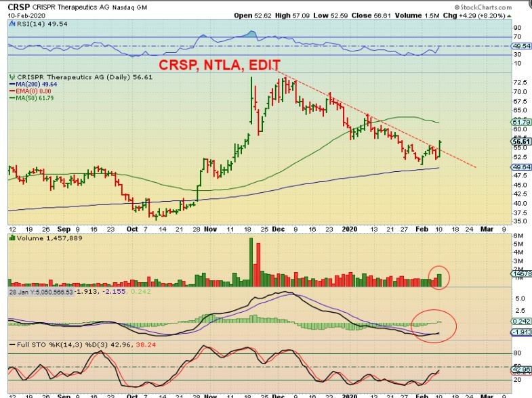Click the 35.0 price axis label
The height and width of the screenshot is (398, 532).
pyautogui.click(x=520, y=221)
